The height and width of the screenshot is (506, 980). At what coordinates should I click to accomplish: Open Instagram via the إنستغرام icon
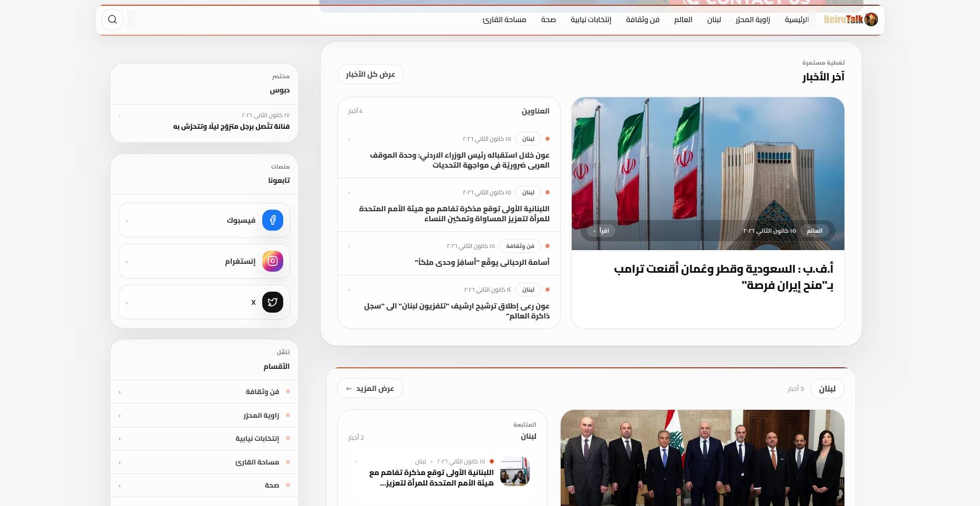click(x=272, y=261)
